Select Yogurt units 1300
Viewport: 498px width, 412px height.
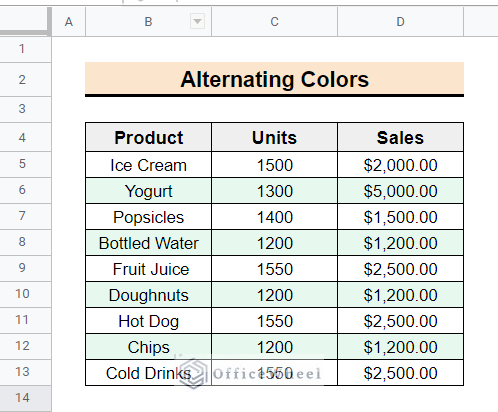(274, 191)
